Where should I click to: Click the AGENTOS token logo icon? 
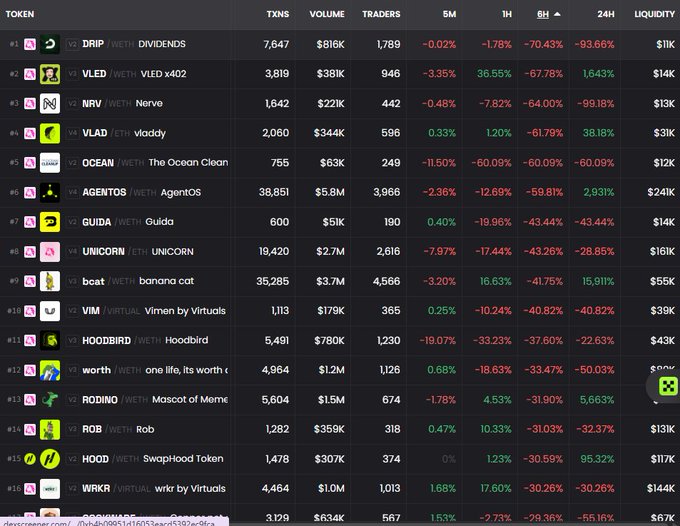[50, 193]
